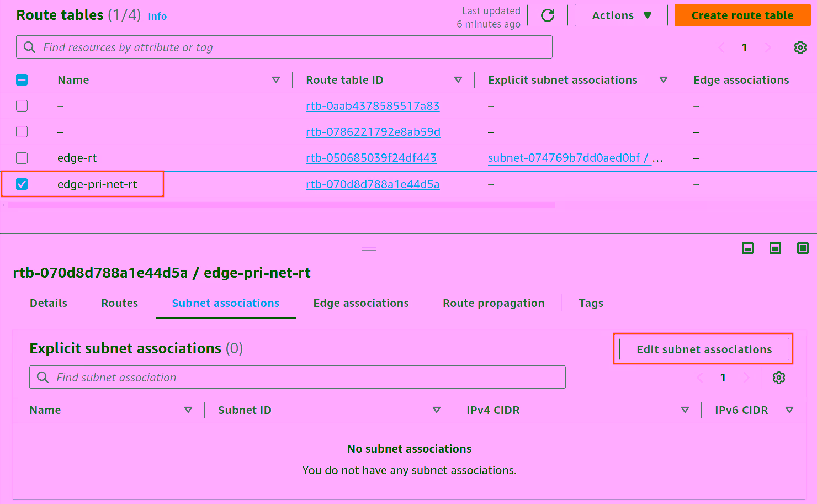The width and height of the screenshot is (817, 504).
Task: Collapse the detail panel with half-screen icon
Action: point(775,248)
